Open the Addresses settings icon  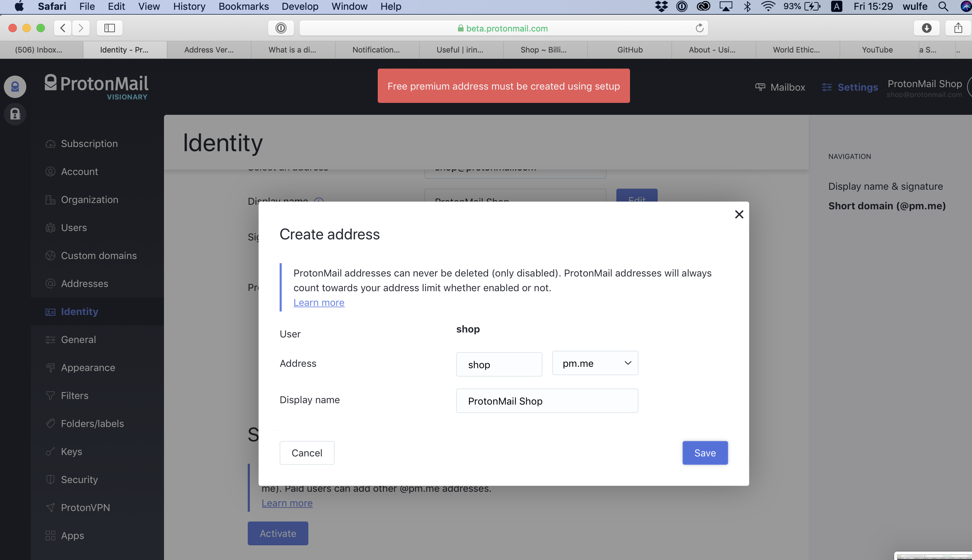point(50,283)
